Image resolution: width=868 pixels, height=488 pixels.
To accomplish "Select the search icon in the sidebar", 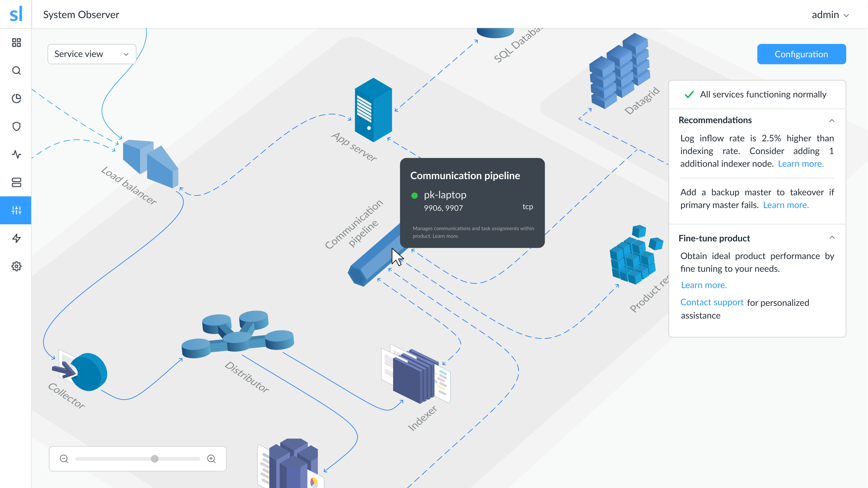I will pyautogui.click(x=16, y=71).
